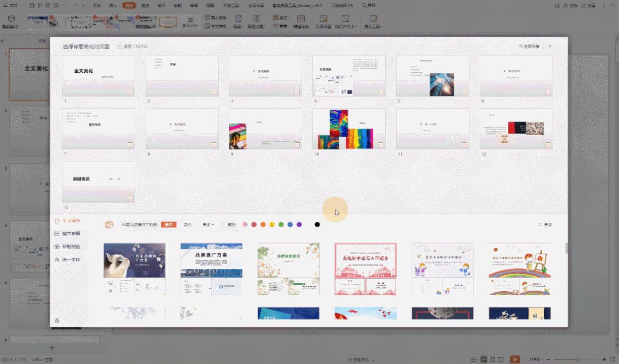Click the save icon in quick access toolbar
619x364 pixels.
32,6
